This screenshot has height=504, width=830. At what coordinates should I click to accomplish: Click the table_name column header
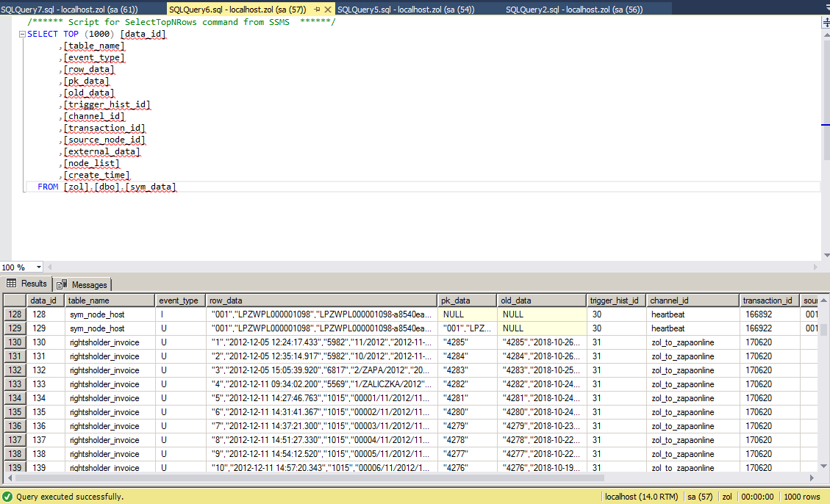(89, 300)
